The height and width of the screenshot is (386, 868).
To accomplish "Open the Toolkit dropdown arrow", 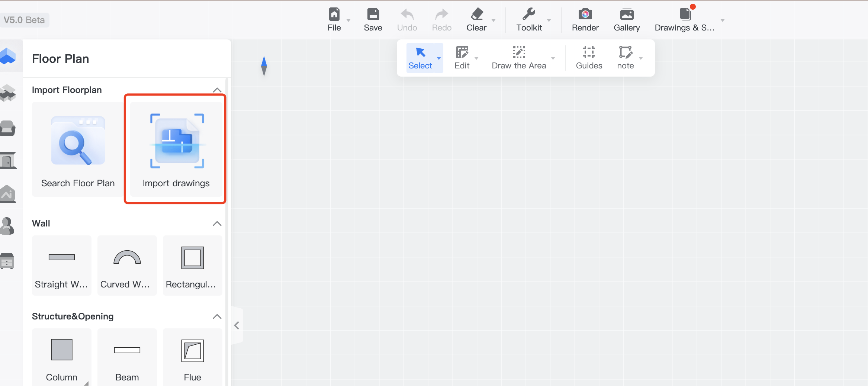I will 549,20.
